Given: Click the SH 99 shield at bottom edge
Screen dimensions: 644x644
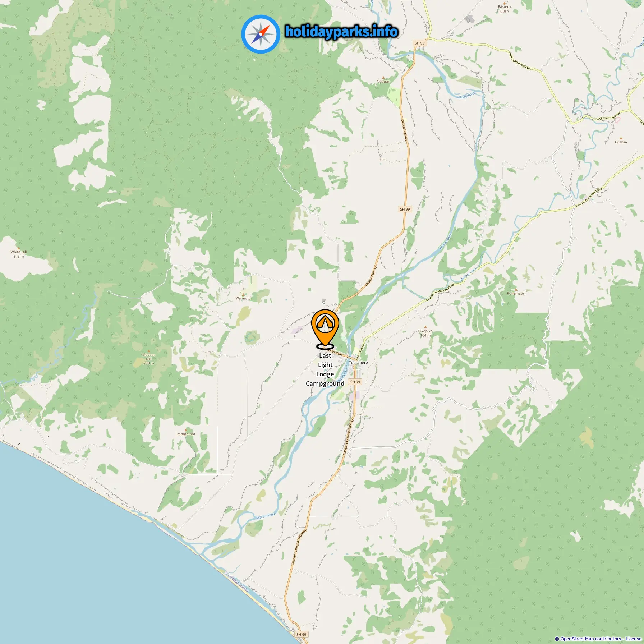Looking at the screenshot, I should pos(301,634).
